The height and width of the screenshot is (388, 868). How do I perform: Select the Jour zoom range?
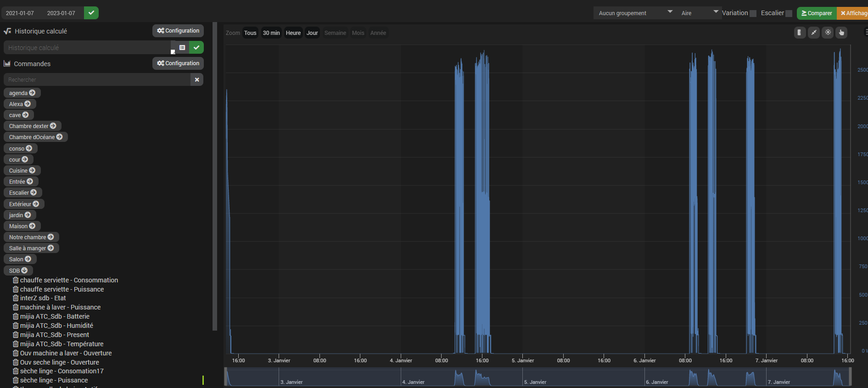[x=312, y=33]
